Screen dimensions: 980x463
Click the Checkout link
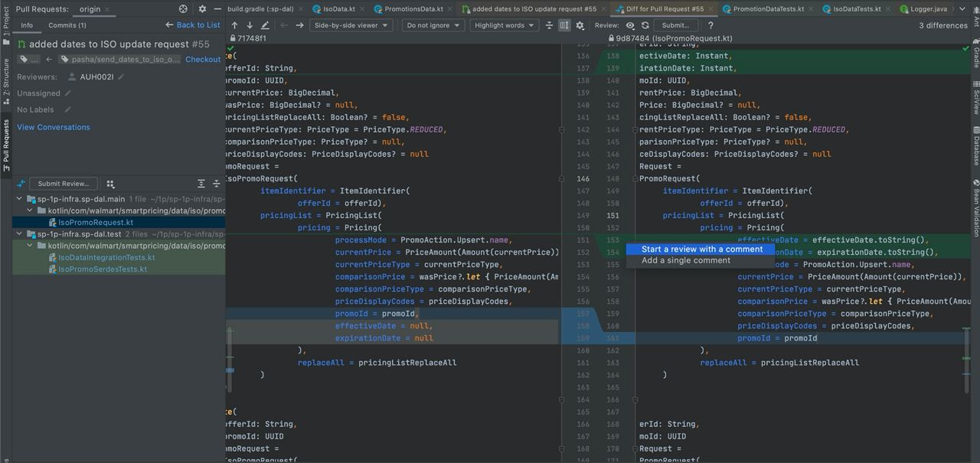point(203,59)
